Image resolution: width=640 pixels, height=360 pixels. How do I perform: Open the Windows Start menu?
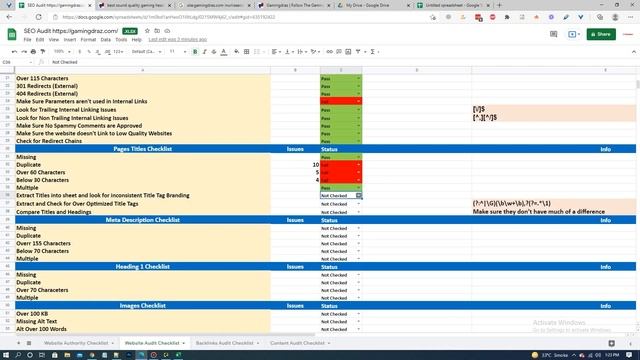[x=6, y=355]
